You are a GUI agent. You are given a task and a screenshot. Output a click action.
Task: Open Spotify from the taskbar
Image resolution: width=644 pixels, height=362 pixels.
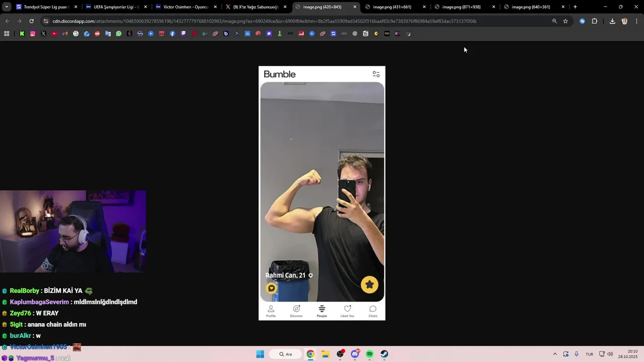click(x=369, y=354)
